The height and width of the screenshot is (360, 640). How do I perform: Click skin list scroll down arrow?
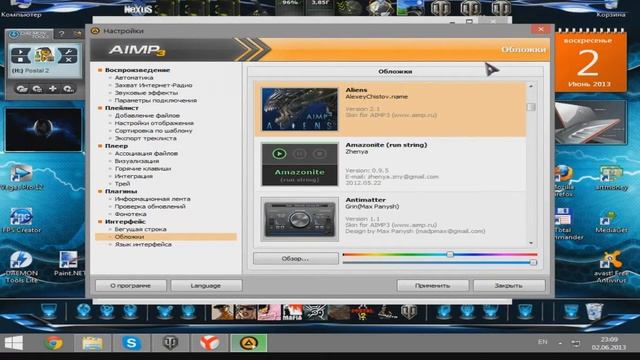tap(531, 243)
